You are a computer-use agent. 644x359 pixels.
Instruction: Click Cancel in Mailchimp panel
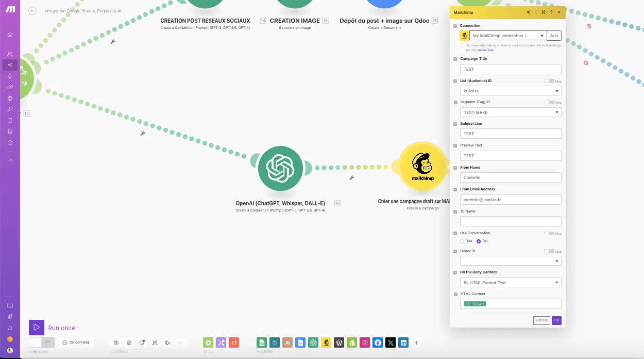[x=541, y=320]
